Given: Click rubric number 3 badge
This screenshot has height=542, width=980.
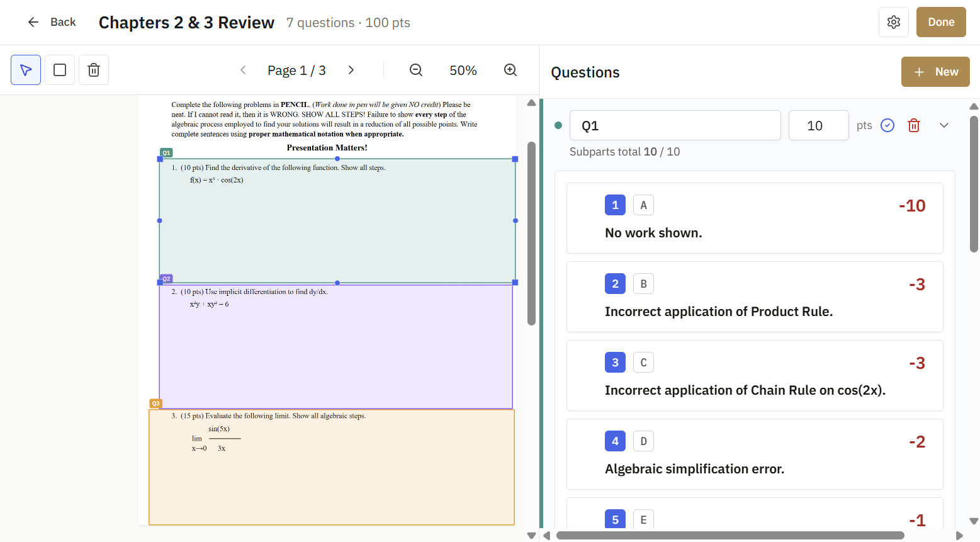Looking at the screenshot, I should (x=615, y=363).
